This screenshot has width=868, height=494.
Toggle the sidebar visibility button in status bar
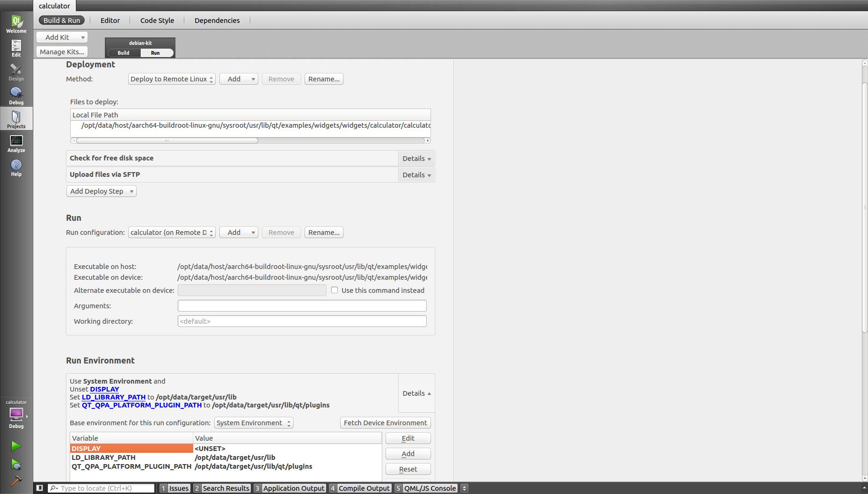point(40,488)
